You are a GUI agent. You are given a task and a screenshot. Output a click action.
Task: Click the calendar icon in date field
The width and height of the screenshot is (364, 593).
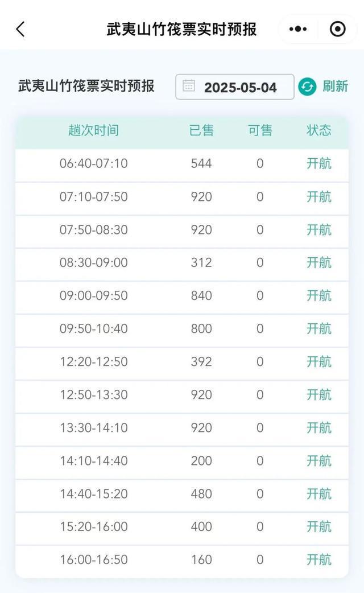pos(189,87)
